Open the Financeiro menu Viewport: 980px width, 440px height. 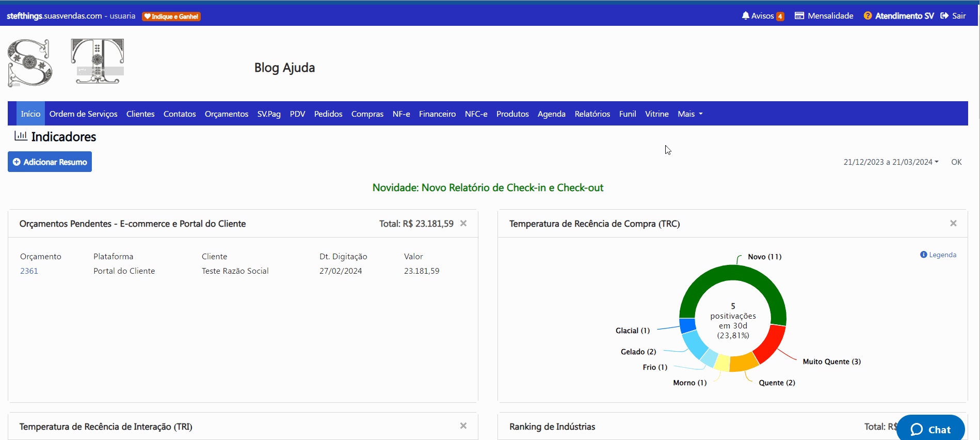coord(437,114)
